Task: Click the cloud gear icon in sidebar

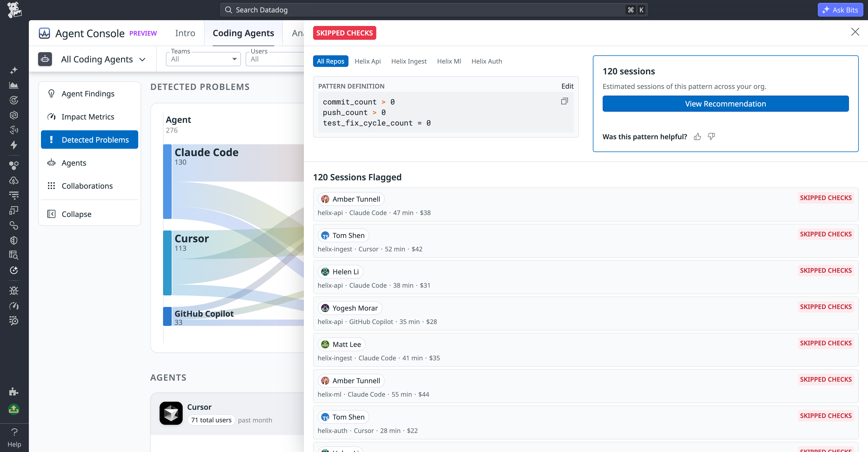Action: click(x=14, y=180)
